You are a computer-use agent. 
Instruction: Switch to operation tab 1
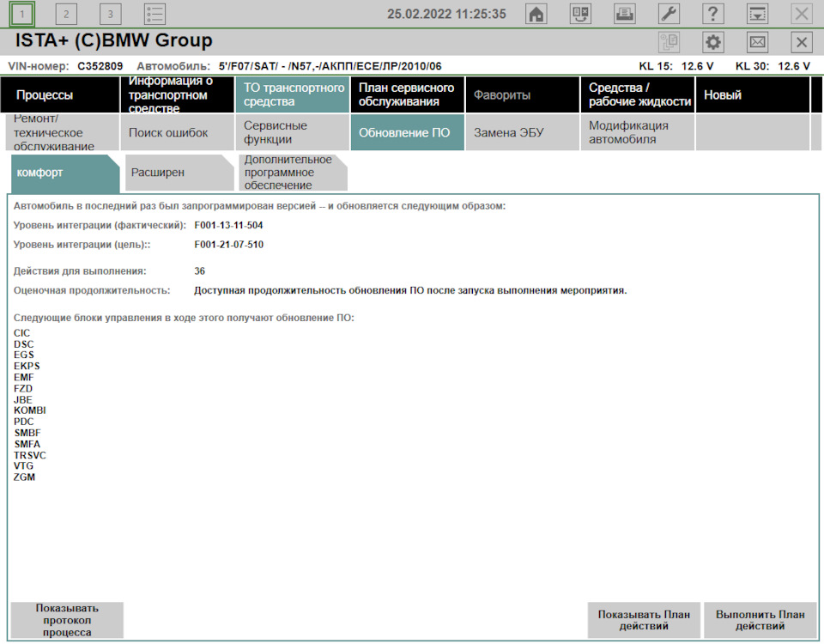click(x=22, y=14)
